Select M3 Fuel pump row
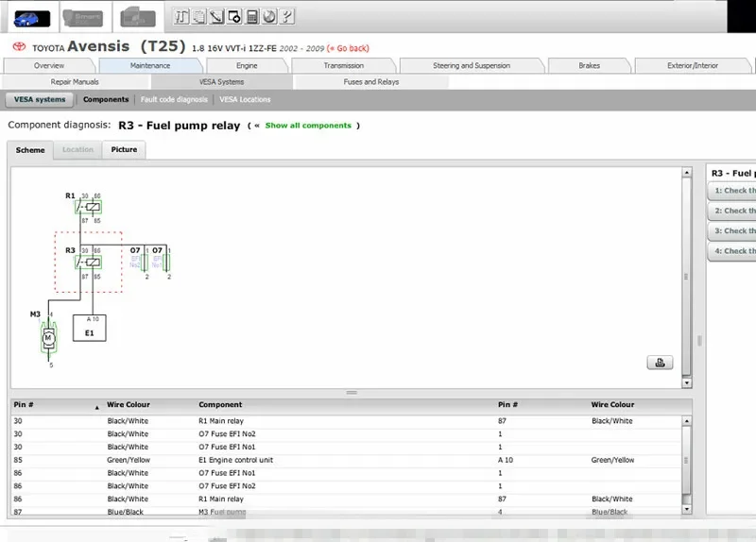The height and width of the screenshot is (542, 756). [346, 511]
